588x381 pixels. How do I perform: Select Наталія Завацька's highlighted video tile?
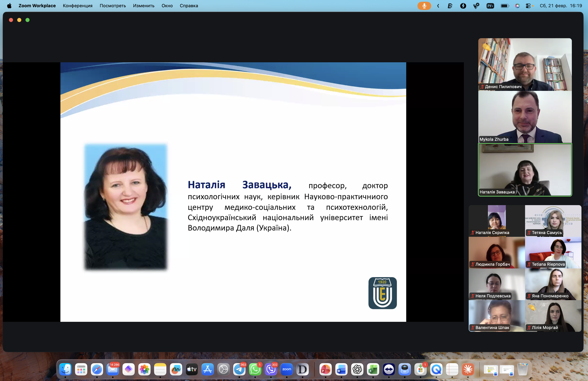525,170
